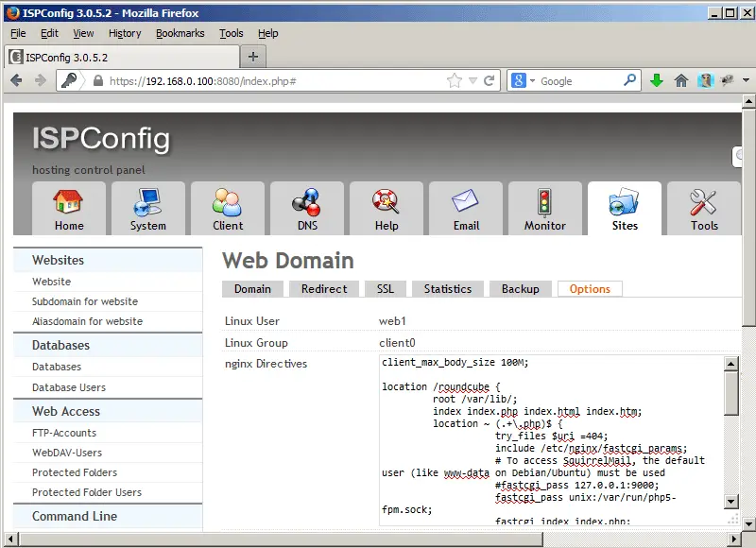
Task: Open the Downloads green arrow
Action: 656,80
